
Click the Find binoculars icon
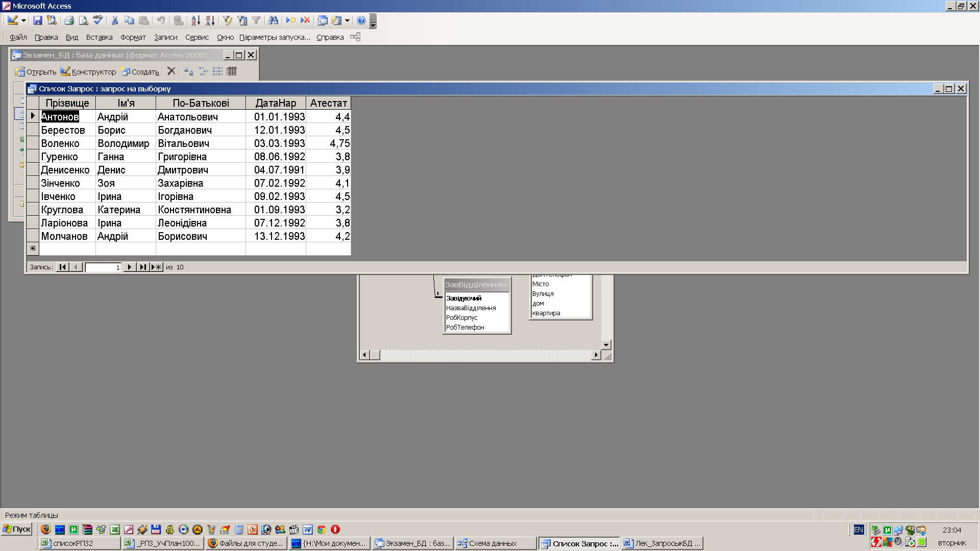[x=274, y=20]
